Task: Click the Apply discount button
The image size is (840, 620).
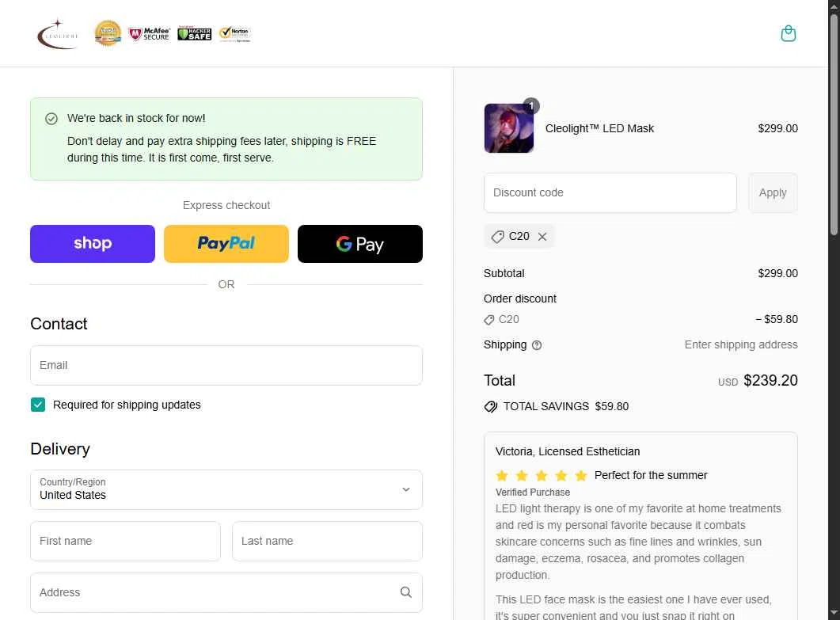Action: pyautogui.click(x=773, y=193)
